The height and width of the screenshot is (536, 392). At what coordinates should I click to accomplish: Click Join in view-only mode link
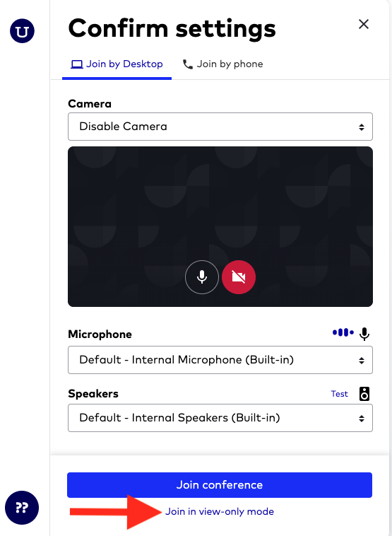coord(220,512)
